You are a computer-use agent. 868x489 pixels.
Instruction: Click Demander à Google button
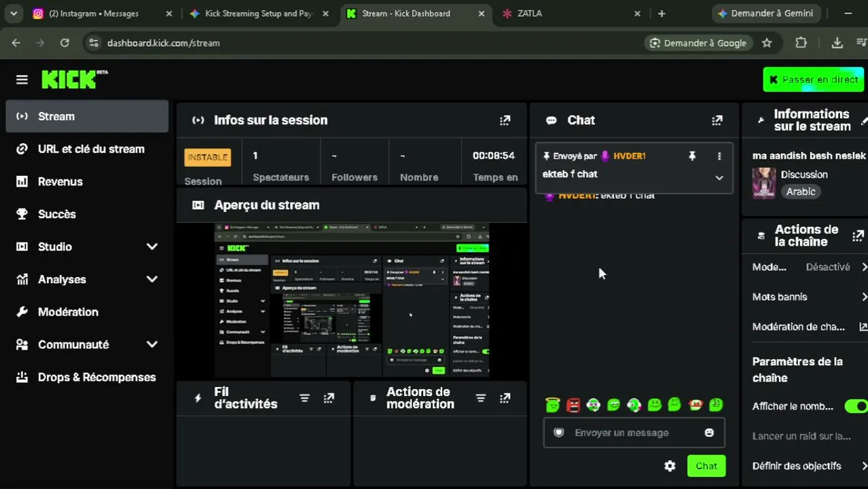[x=698, y=43]
